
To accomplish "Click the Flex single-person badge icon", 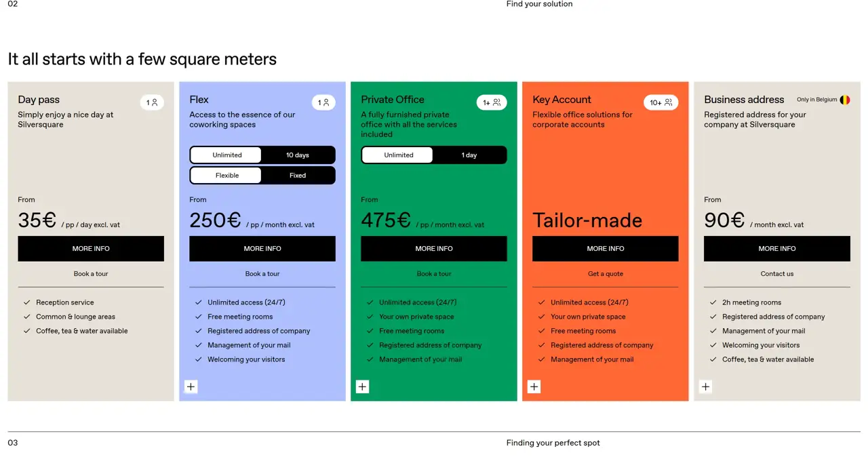I will point(323,103).
